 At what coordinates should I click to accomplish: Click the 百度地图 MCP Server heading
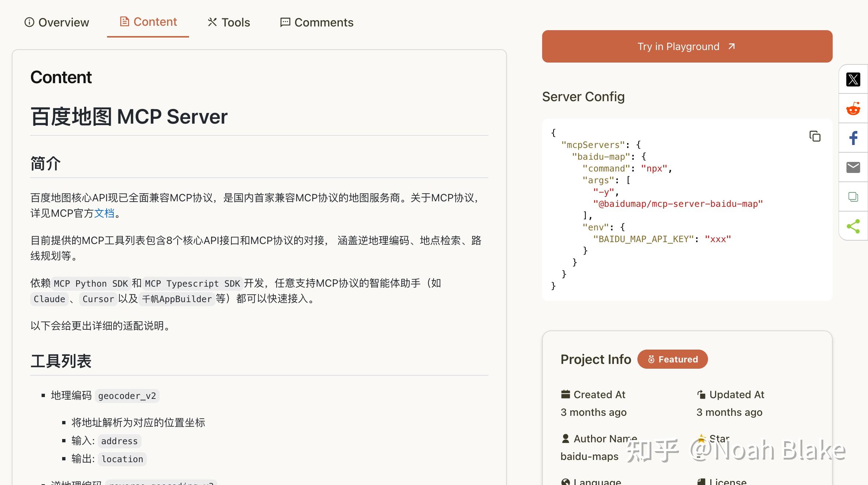tap(129, 117)
